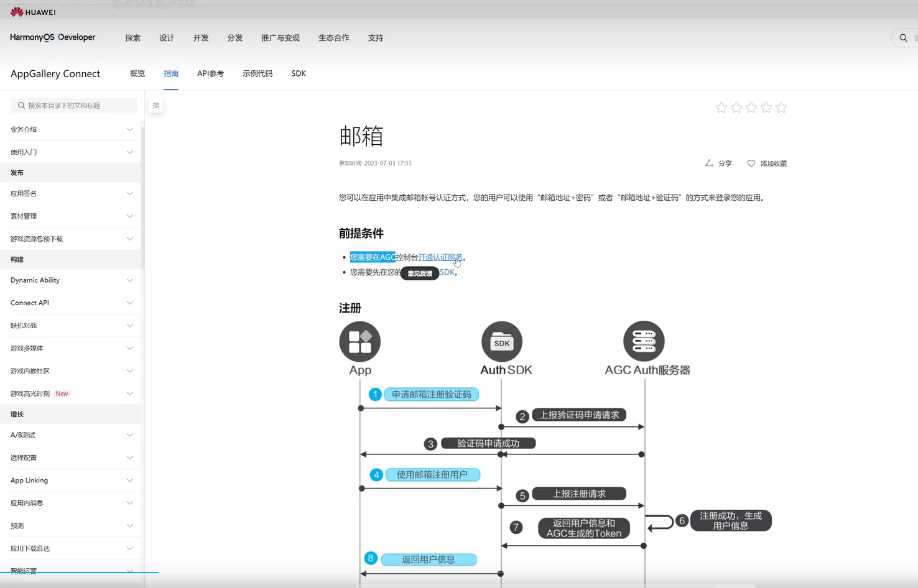Click 注册 section heading
The height and width of the screenshot is (588, 918).
coord(350,308)
